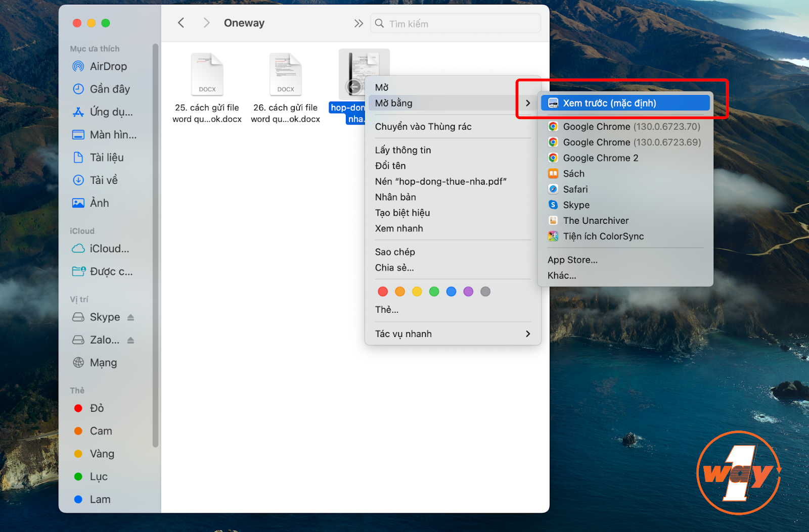The image size is (809, 532).
Task: Open with Google Chrome (130.0.6723.69)
Action: pyautogui.click(x=625, y=142)
